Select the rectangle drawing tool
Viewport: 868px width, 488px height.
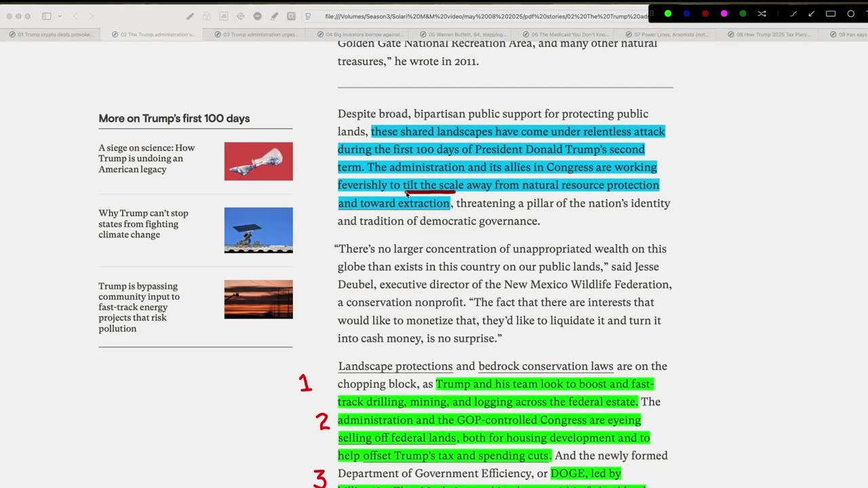pos(831,14)
